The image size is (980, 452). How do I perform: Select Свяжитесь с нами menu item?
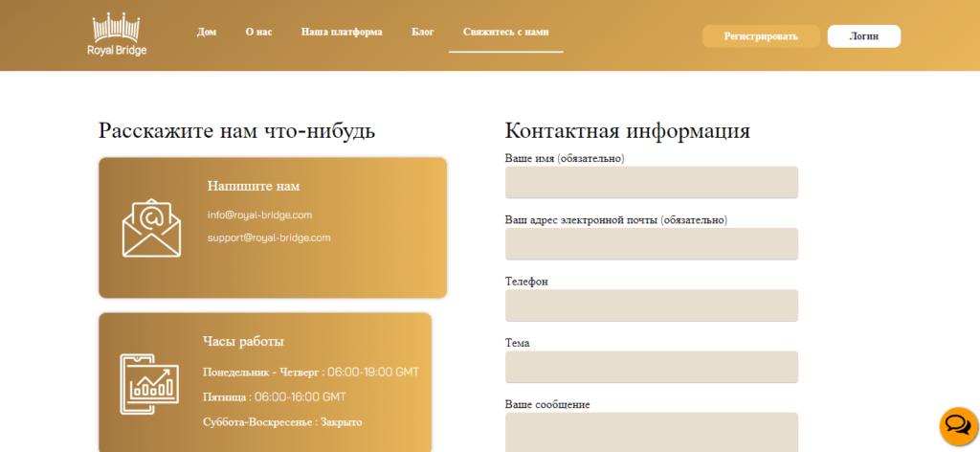(x=506, y=33)
